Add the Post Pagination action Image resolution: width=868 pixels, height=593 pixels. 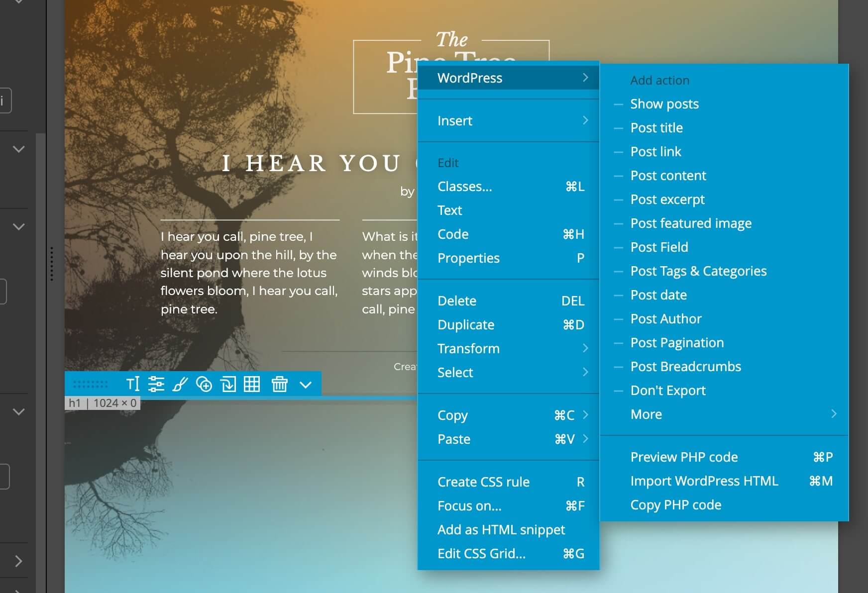[724, 342]
